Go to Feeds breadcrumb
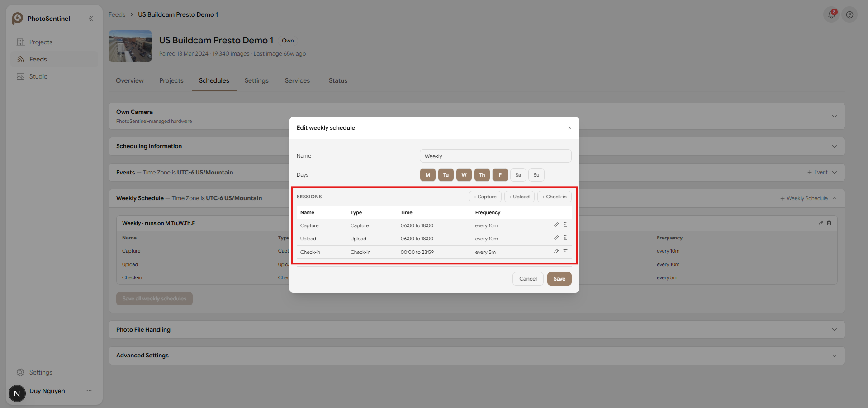This screenshot has height=408, width=868. click(117, 14)
